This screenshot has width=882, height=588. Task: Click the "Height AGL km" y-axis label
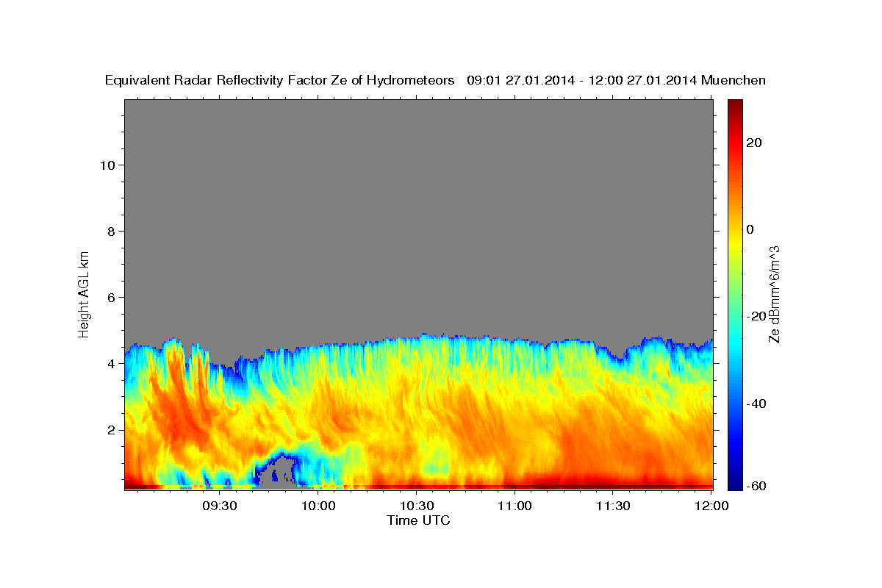[x=85, y=293]
